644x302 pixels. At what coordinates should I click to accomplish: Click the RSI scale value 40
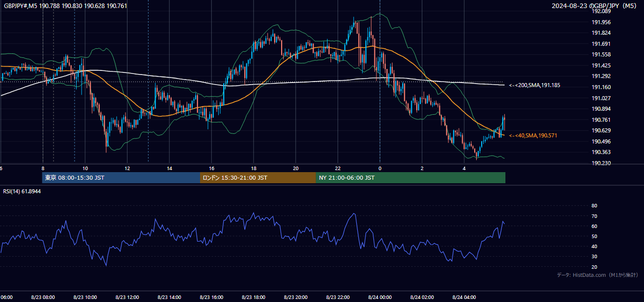coord(594,246)
